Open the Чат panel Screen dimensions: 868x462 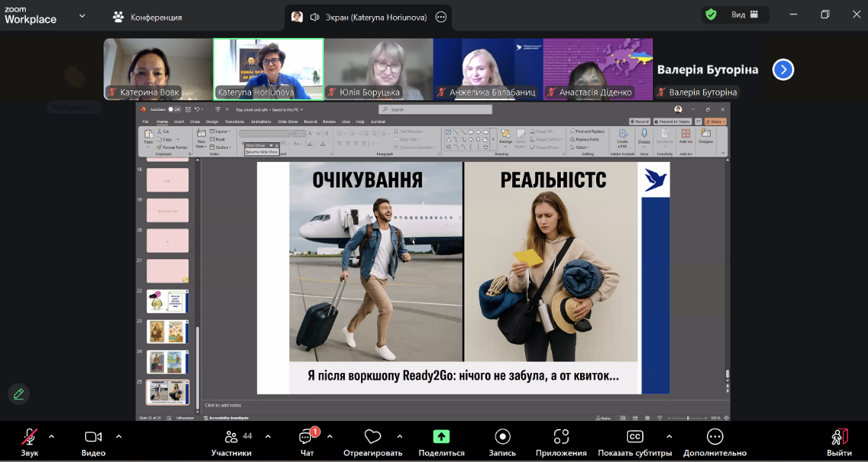coord(306,438)
